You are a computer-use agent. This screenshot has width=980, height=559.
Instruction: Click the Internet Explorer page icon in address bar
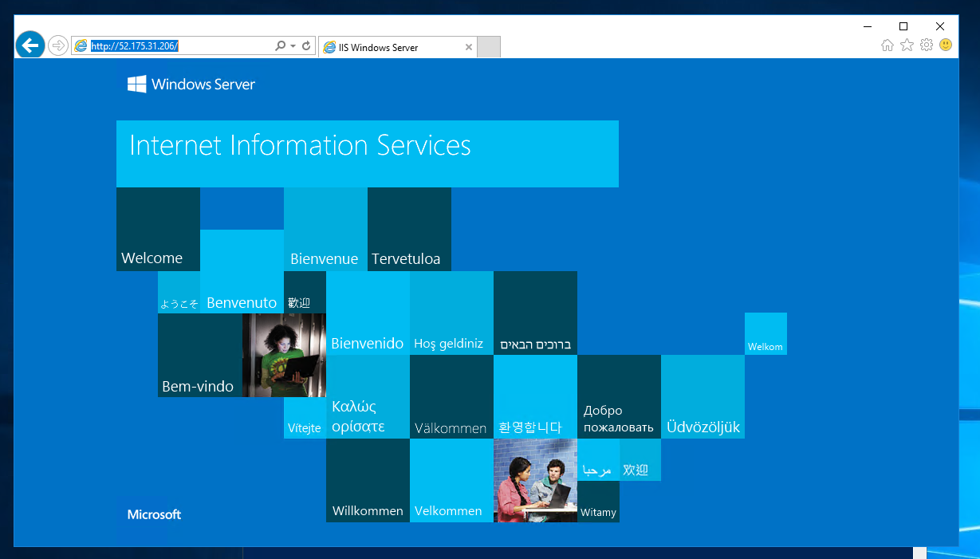[81, 46]
